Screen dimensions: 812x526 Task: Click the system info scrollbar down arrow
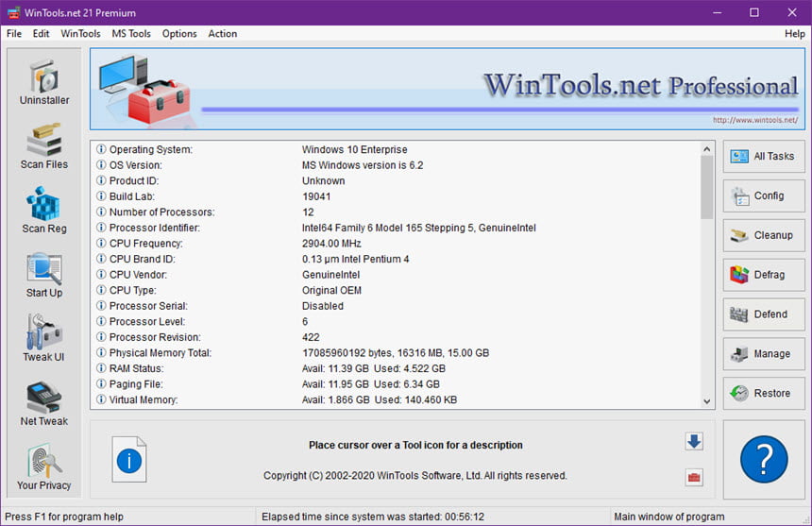707,401
